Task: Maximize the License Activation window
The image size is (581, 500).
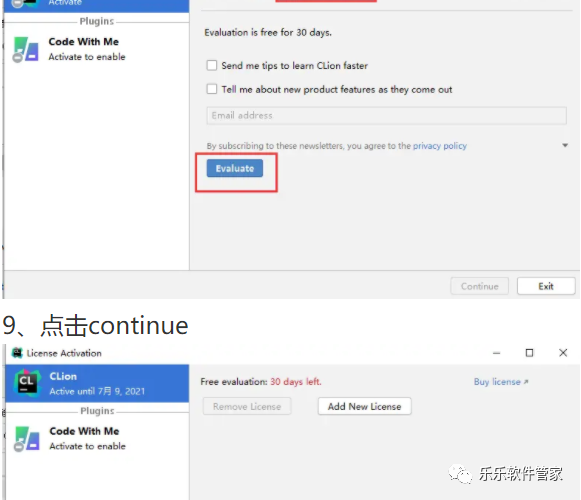Action: tap(529, 353)
